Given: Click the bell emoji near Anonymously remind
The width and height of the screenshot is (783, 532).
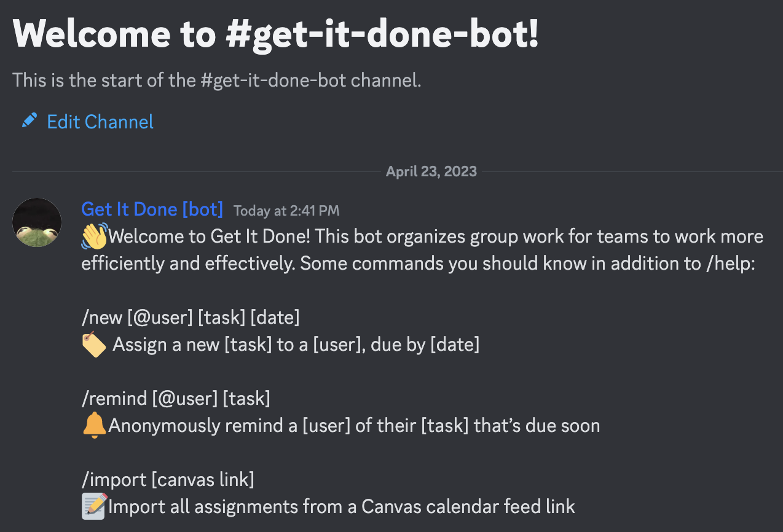Looking at the screenshot, I should point(94,425).
